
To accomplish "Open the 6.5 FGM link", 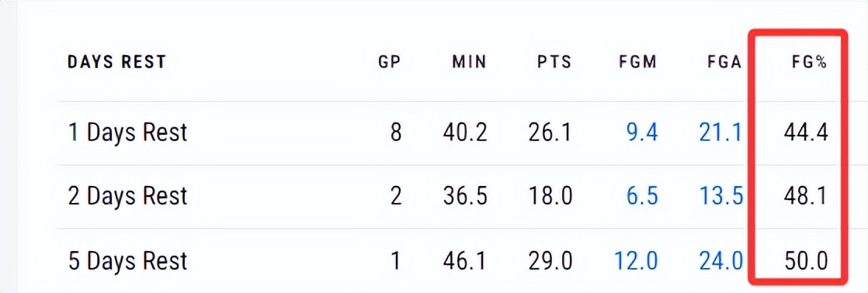I will point(642,198).
